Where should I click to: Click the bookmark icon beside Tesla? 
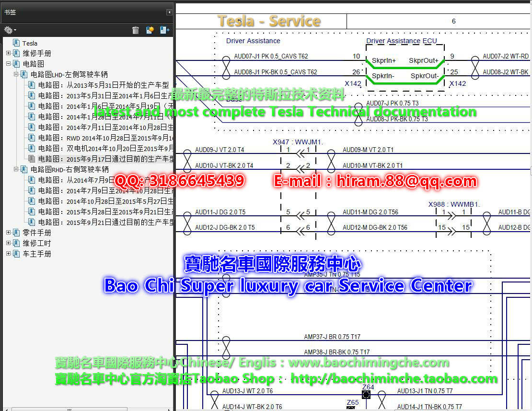point(16,43)
